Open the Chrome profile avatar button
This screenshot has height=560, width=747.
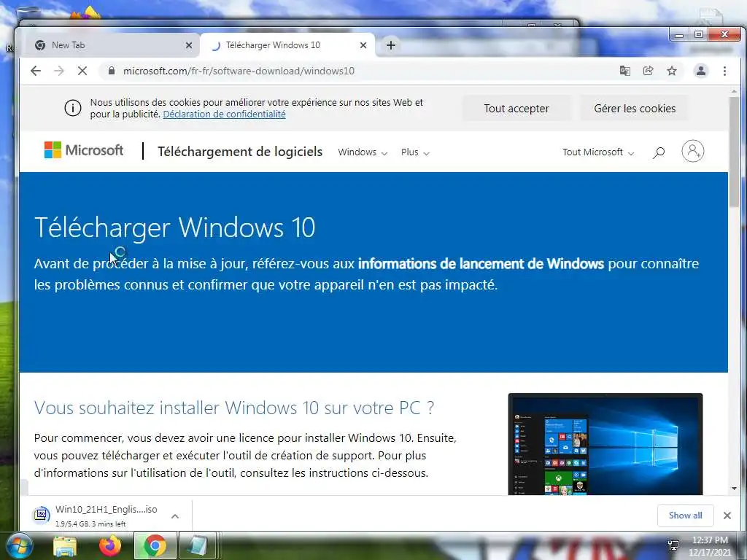pos(701,71)
